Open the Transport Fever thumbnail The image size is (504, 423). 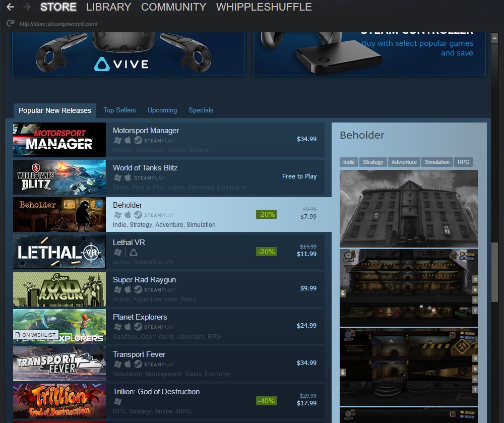click(59, 364)
